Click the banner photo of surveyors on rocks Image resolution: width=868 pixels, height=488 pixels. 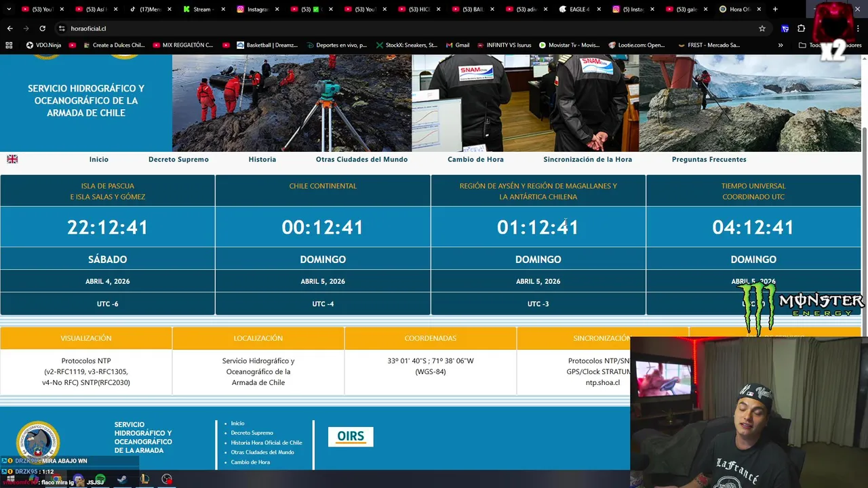292,103
